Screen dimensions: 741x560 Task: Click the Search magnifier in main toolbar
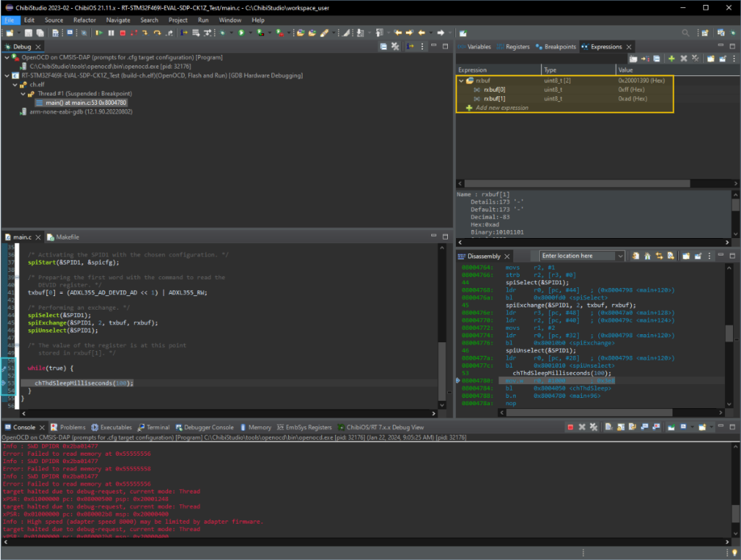click(x=685, y=33)
